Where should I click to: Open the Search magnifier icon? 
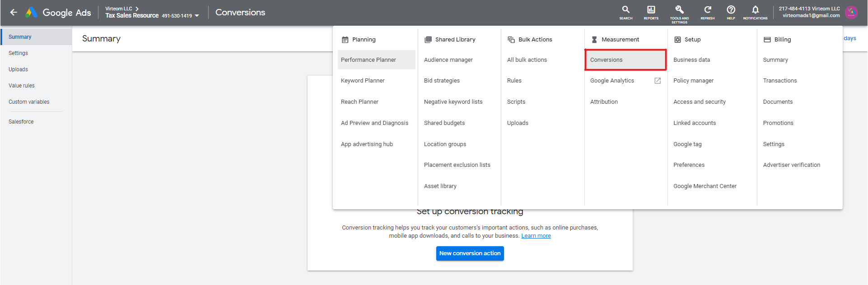tap(625, 10)
